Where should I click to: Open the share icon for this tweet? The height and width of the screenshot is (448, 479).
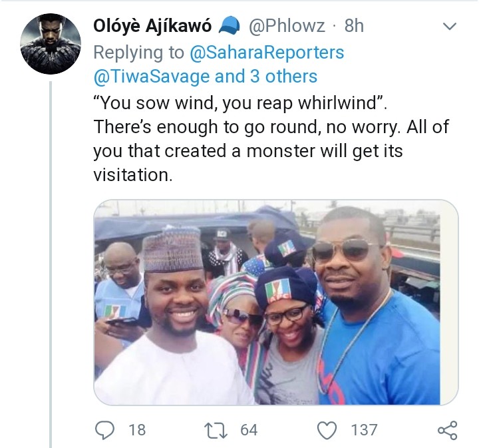(448, 430)
